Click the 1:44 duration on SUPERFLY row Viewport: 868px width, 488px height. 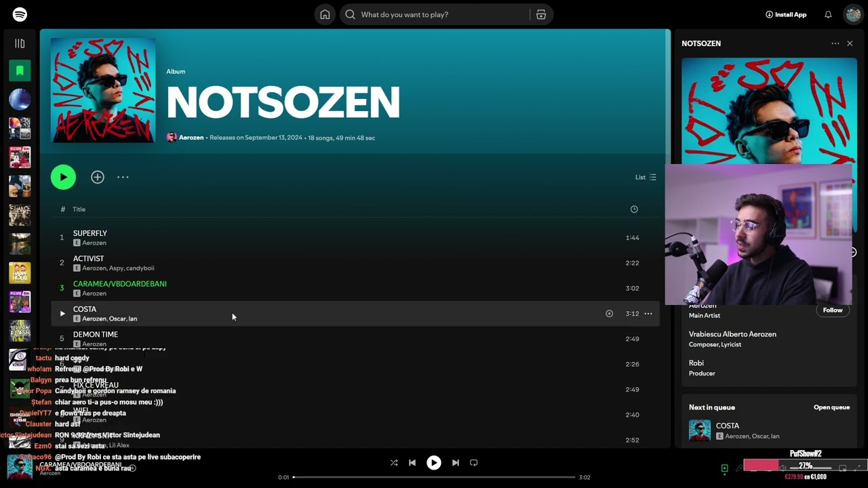[632, 238]
